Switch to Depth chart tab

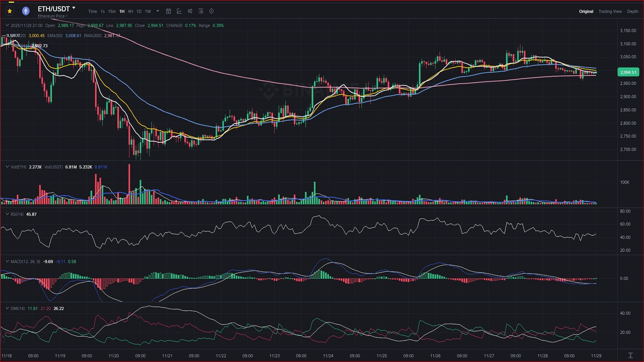(x=632, y=11)
